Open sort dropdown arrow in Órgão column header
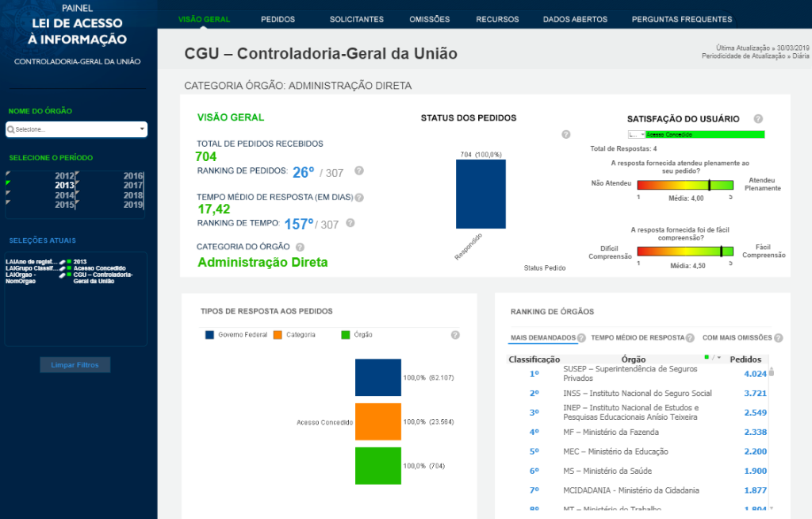This screenshot has width=812, height=519. tap(718, 358)
